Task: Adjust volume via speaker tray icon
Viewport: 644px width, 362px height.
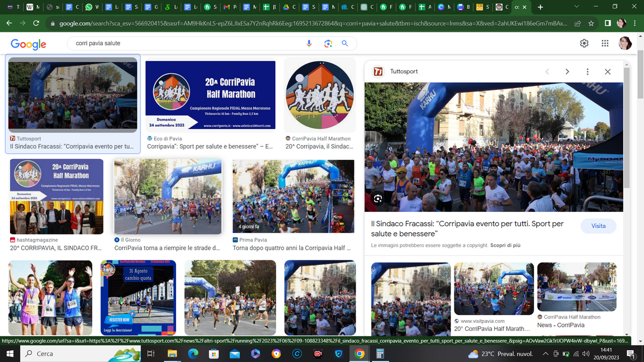Action: (586, 354)
